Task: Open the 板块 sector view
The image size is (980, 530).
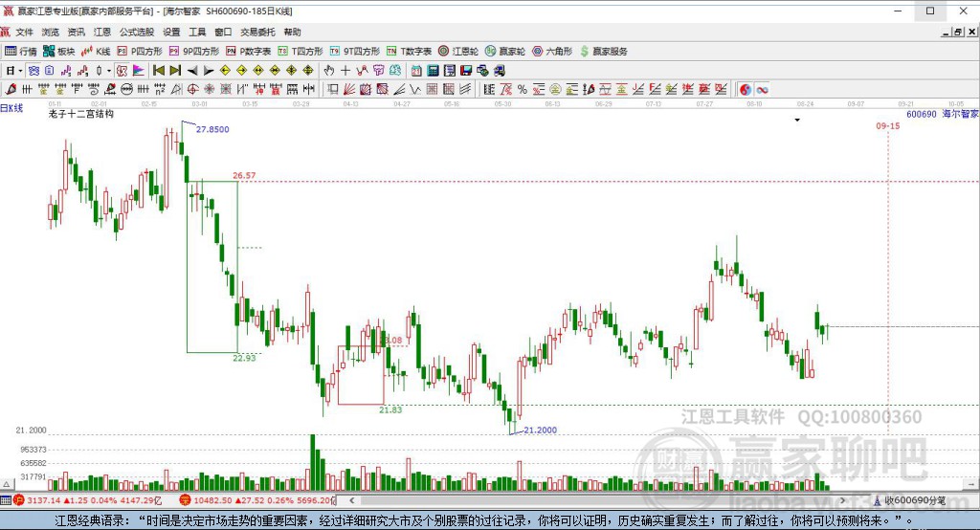Action: point(58,52)
